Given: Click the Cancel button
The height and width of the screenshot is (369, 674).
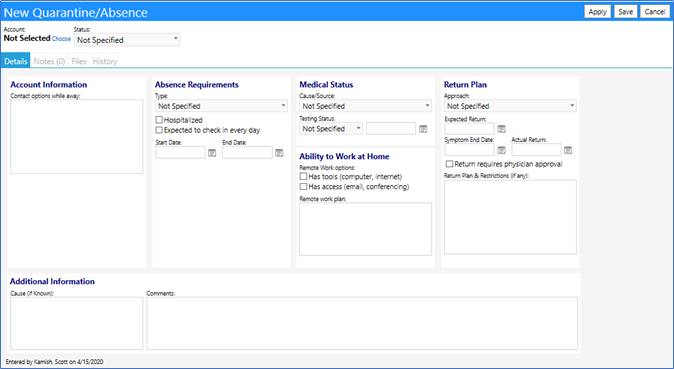Looking at the screenshot, I should click(655, 12).
